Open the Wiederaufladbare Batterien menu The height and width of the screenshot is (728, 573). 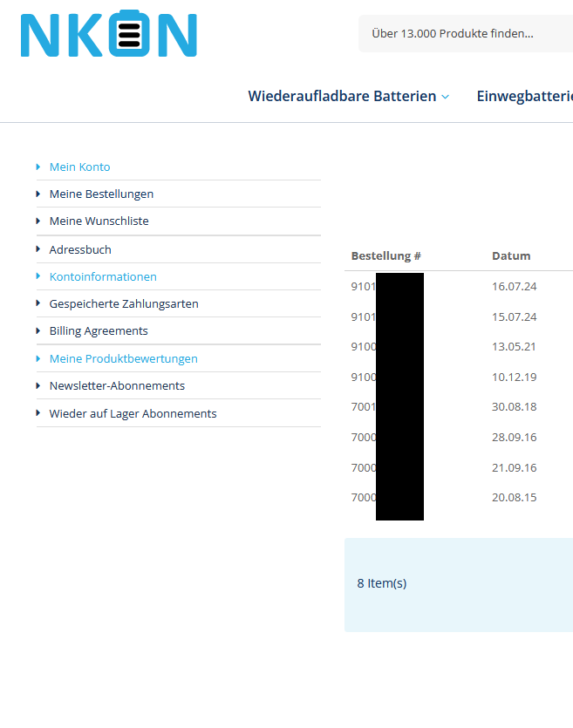pos(342,97)
